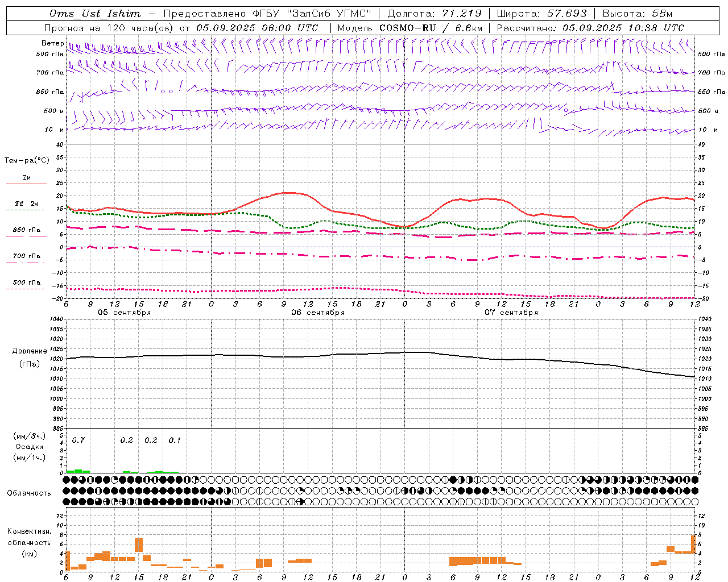Click the (мм/3ч.) precipitation unit label
Screen dimensions: 728x582
click(29, 436)
